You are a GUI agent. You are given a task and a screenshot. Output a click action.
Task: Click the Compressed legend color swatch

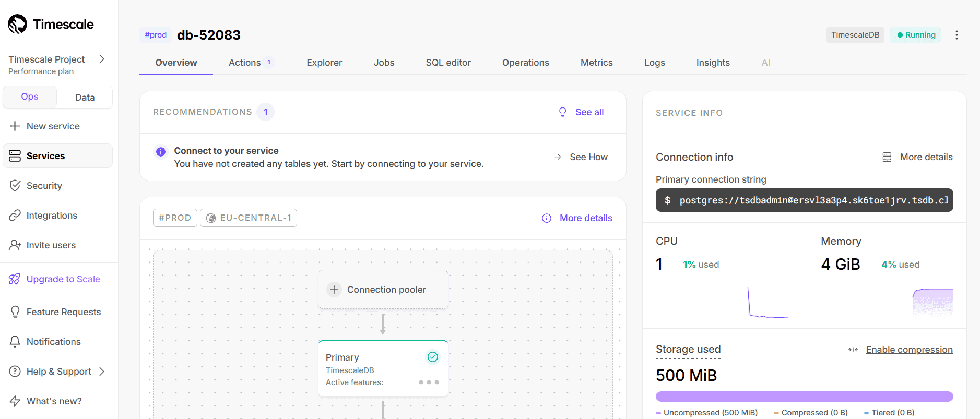click(x=776, y=413)
